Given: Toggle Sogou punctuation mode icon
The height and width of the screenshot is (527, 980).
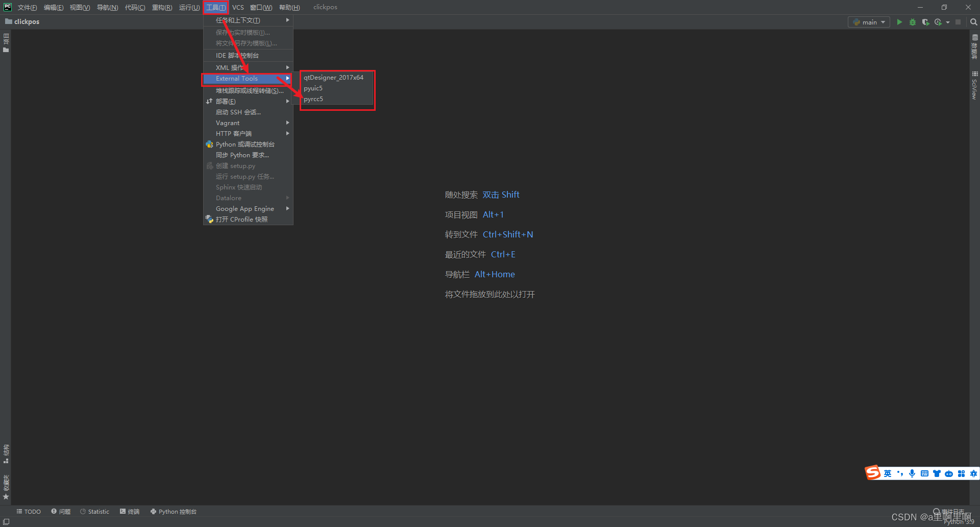Looking at the screenshot, I should tap(900, 473).
